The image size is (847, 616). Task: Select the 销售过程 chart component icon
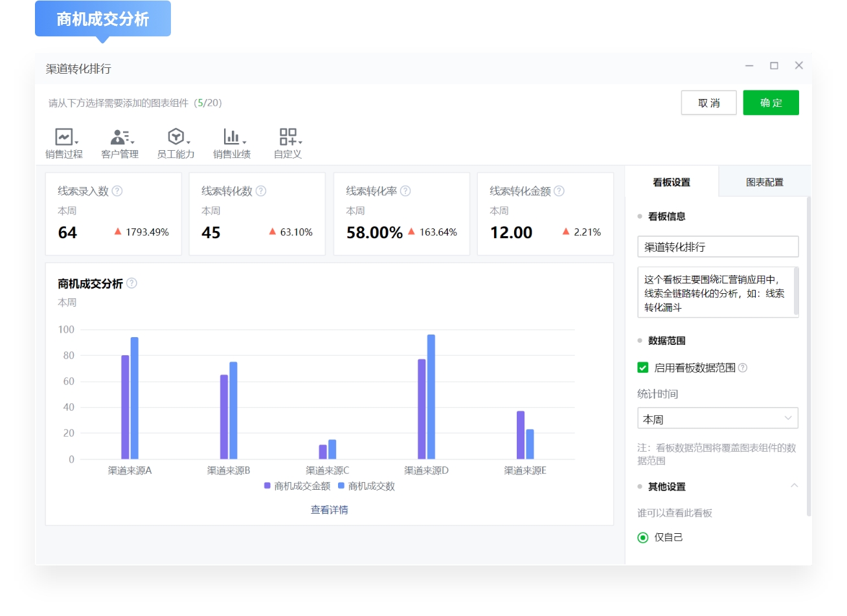click(63, 138)
